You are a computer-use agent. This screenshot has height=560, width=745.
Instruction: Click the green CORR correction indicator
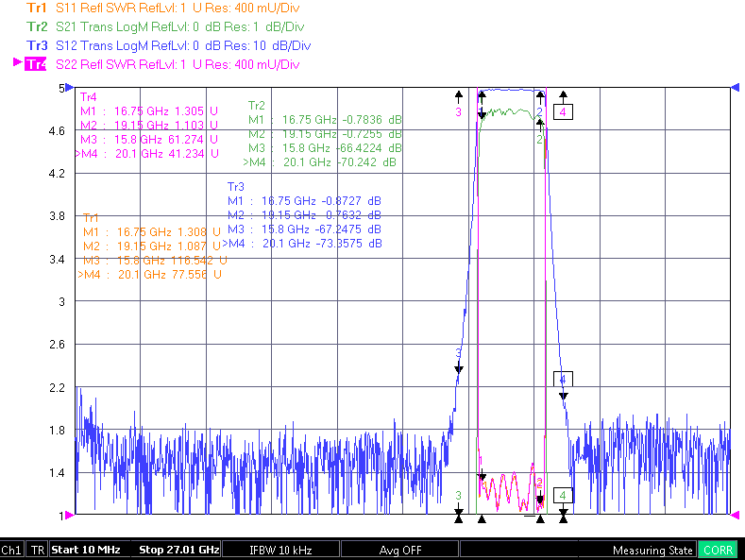(718, 550)
